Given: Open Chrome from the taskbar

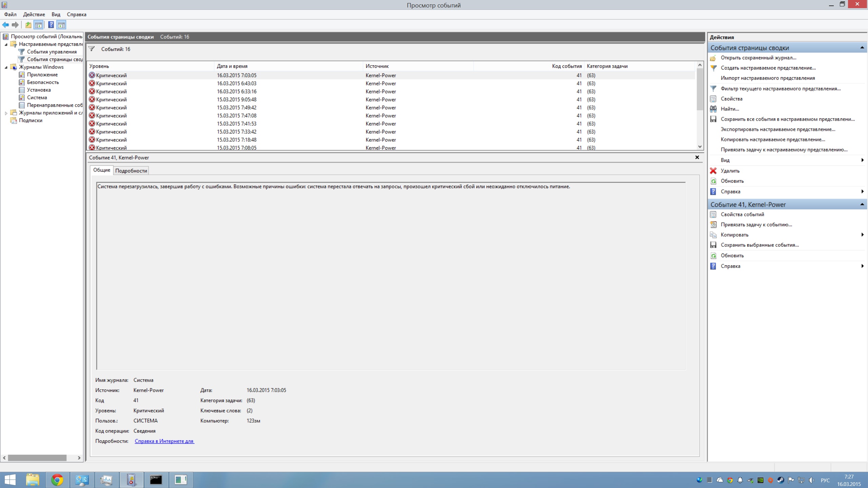Looking at the screenshot, I should [57, 480].
